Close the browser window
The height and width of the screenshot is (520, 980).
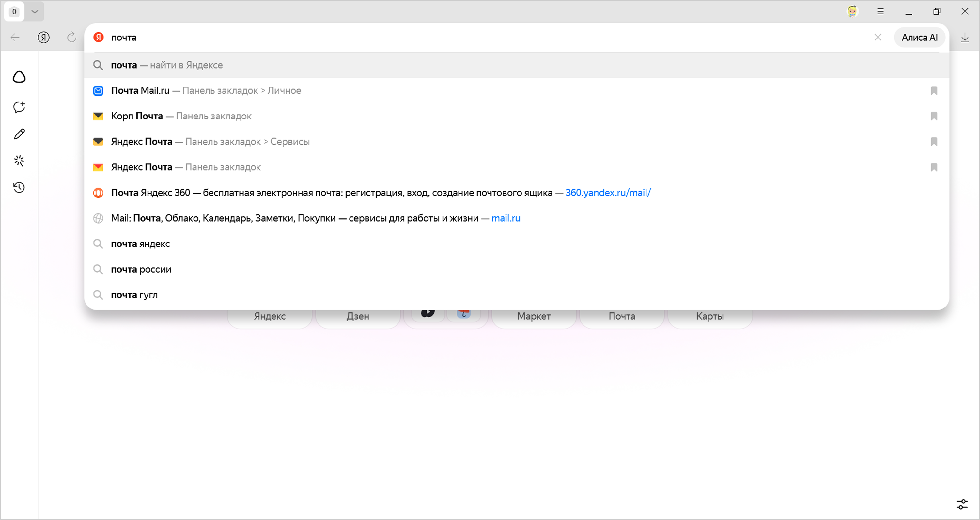(965, 11)
